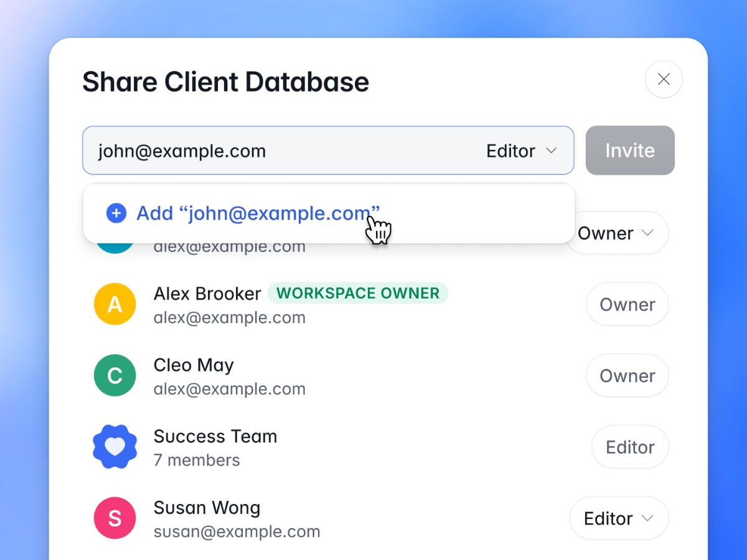Select Add "john@example.com" suggestion
Viewport: 747px width, 560px height.
pos(329,213)
